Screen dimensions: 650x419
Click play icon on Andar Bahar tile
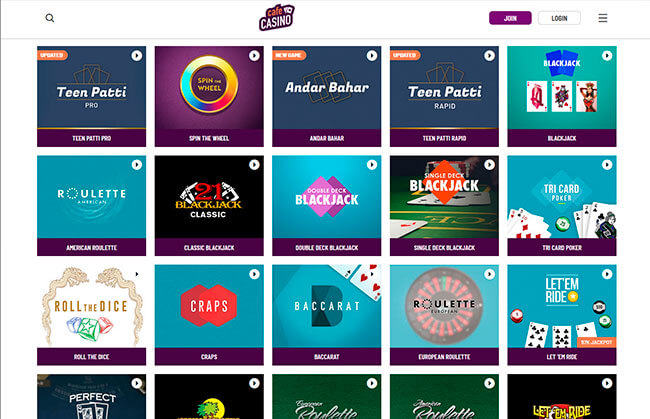(372, 56)
